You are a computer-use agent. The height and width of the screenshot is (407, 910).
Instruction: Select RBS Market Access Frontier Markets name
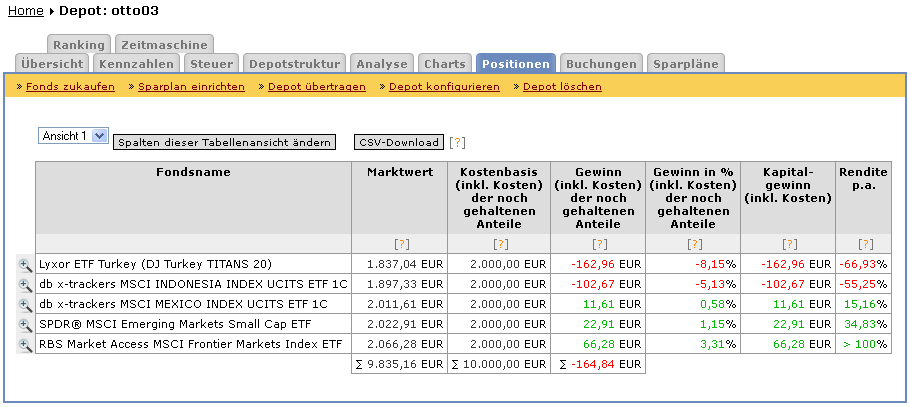(190, 344)
